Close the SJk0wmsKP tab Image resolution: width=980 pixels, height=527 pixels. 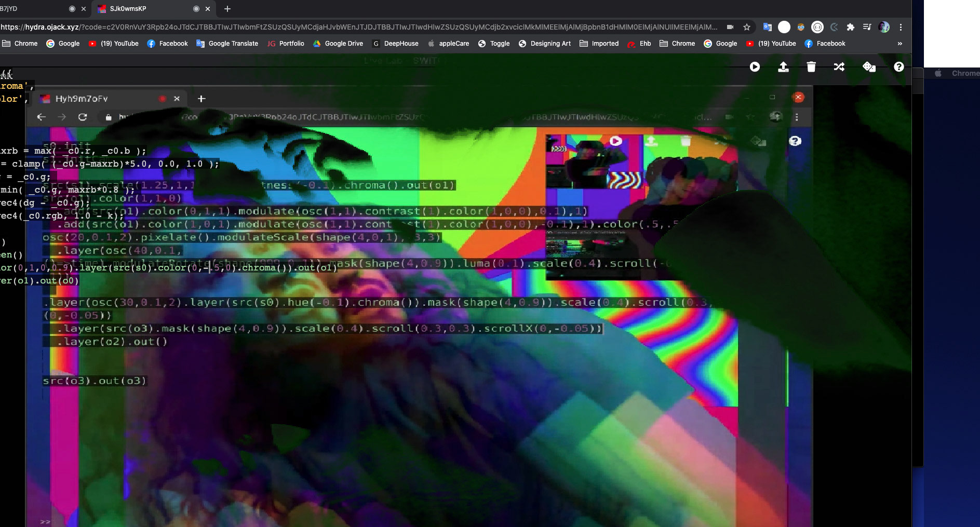click(x=208, y=9)
